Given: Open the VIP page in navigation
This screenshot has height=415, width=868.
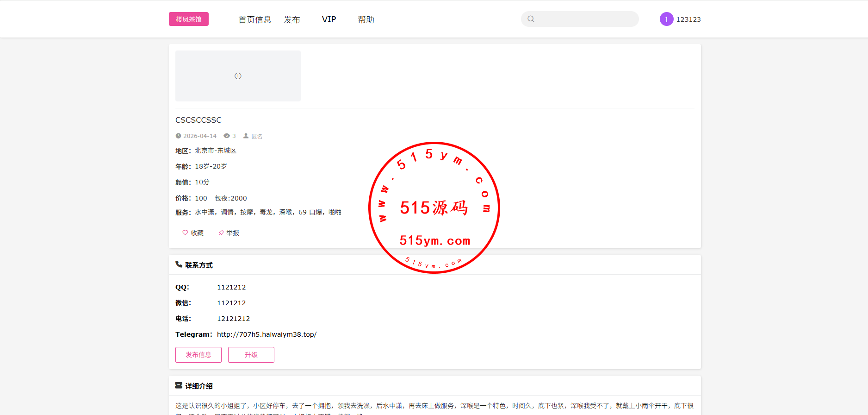Looking at the screenshot, I should click(329, 19).
